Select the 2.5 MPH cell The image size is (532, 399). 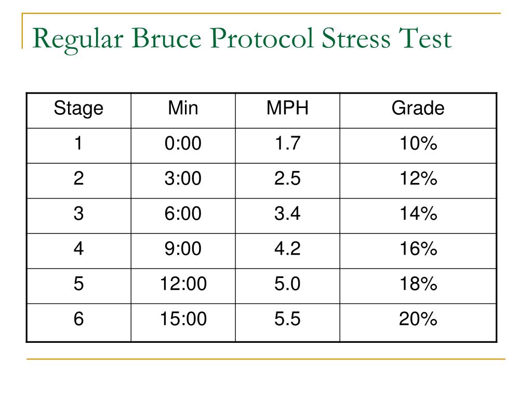tap(287, 179)
